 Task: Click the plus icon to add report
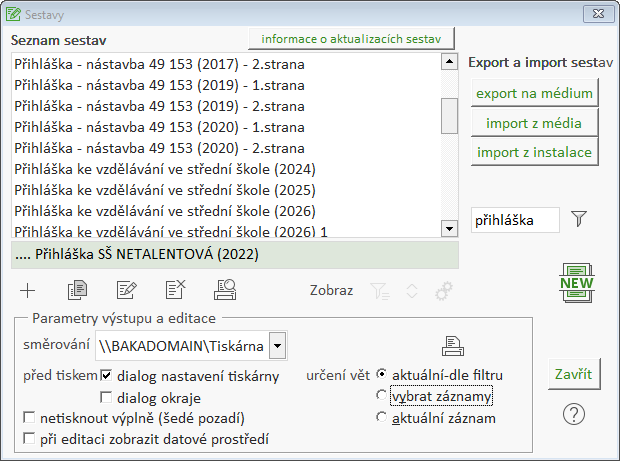tap(28, 291)
